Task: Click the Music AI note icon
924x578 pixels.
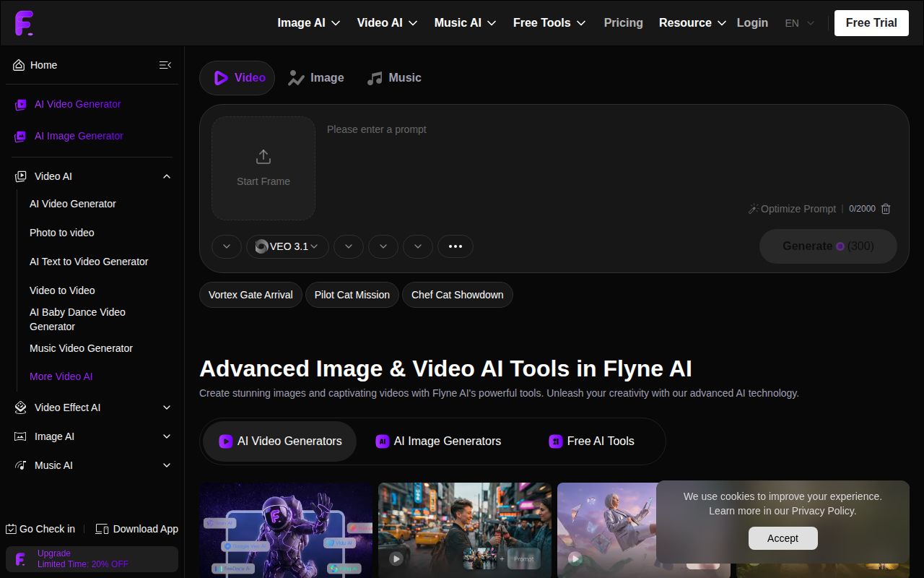Action: coord(21,465)
